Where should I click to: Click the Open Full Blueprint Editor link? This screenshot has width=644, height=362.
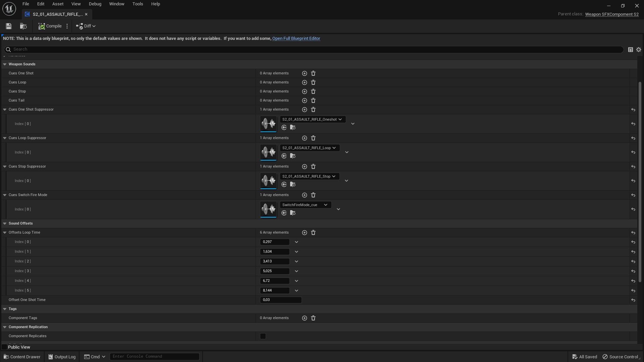pyautogui.click(x=296, y=38)
